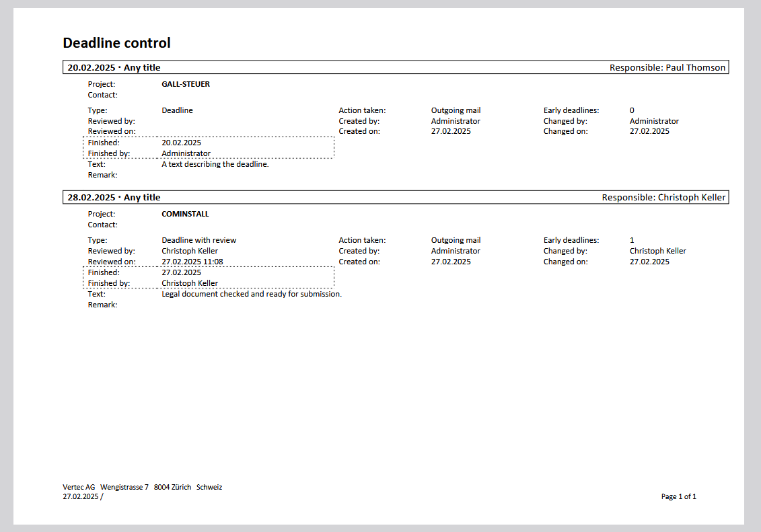This screenshot has height=532, width=761.
Task: Select the "27.02.2025 11:08" reviewed-on timestamp
Action: point(192,262)
